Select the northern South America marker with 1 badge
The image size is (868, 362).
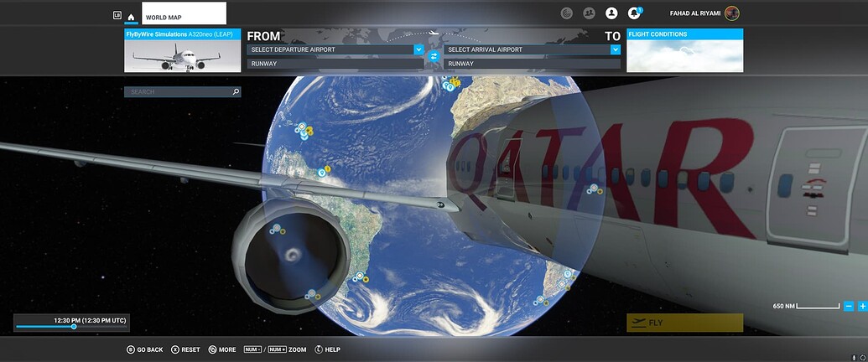point(324,172)
